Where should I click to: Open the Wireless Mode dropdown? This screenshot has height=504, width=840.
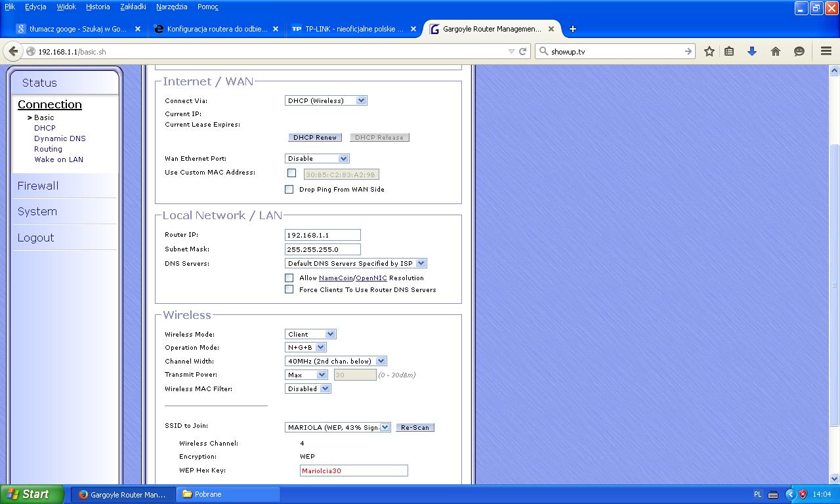click(x=310, y=334)
